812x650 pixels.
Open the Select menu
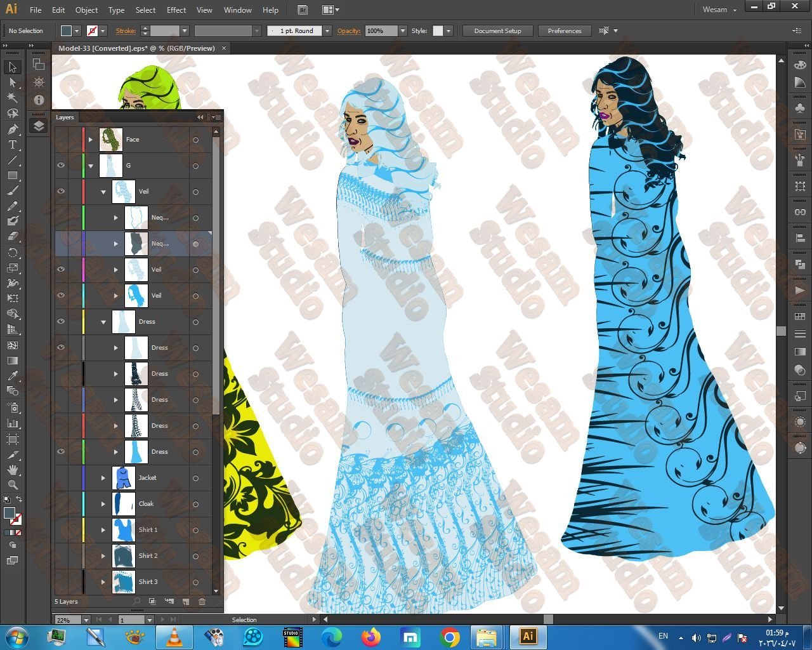click(145, 10)
